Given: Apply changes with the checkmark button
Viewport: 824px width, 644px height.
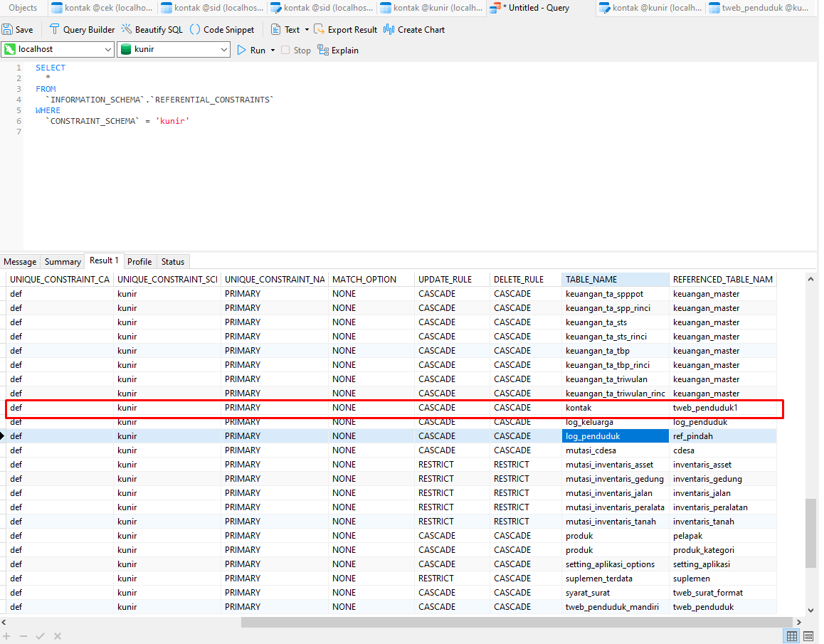Looking at the screenshot, I should click(40, 636).
